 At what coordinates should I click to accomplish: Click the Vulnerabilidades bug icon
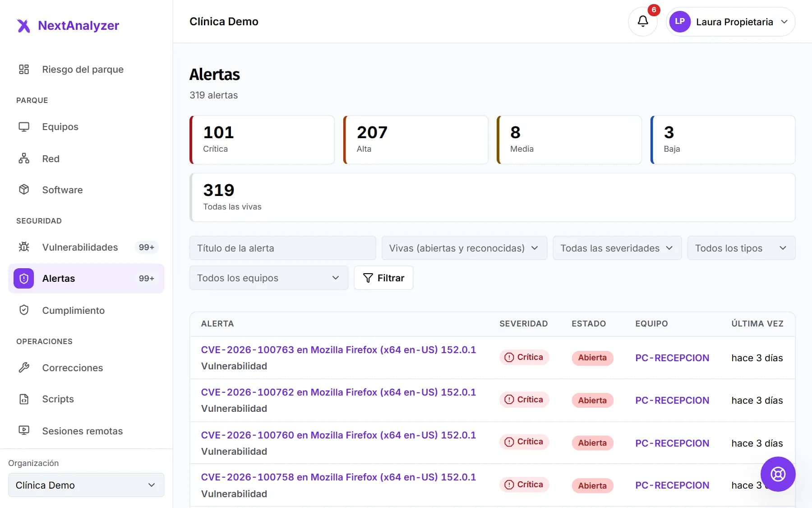[24, 247]
